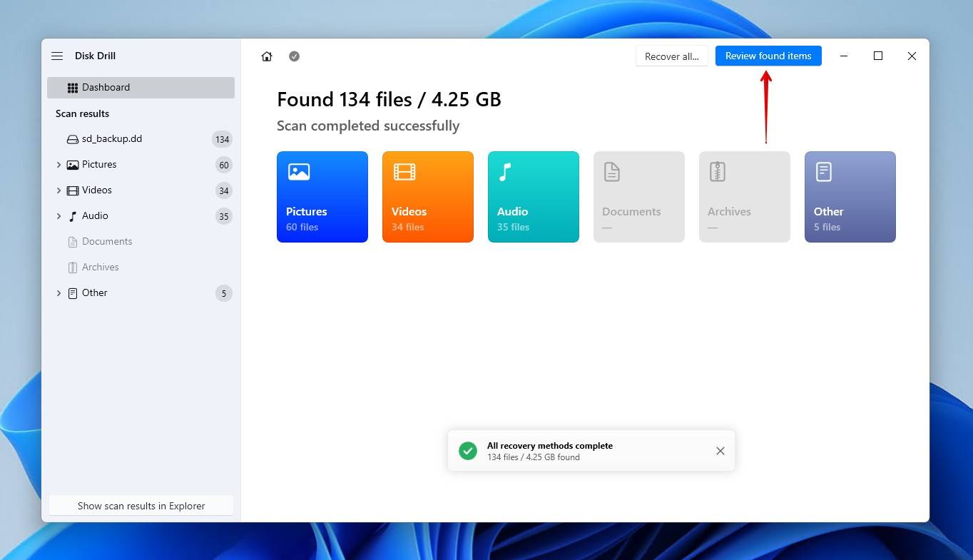Click the Recover all button
The height and width of the screenshot is (560, 973).
coord(671,56)
